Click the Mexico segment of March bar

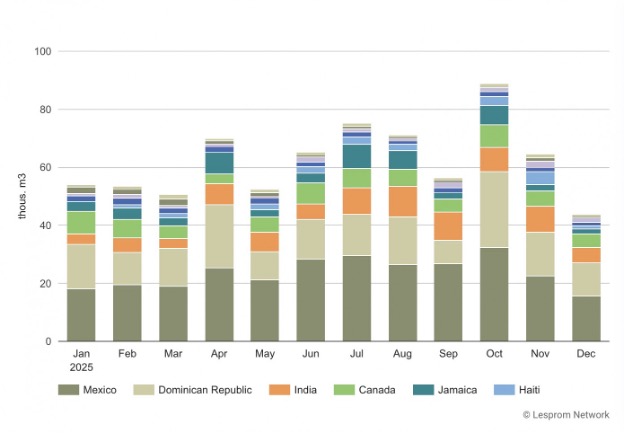click(173, 314)
